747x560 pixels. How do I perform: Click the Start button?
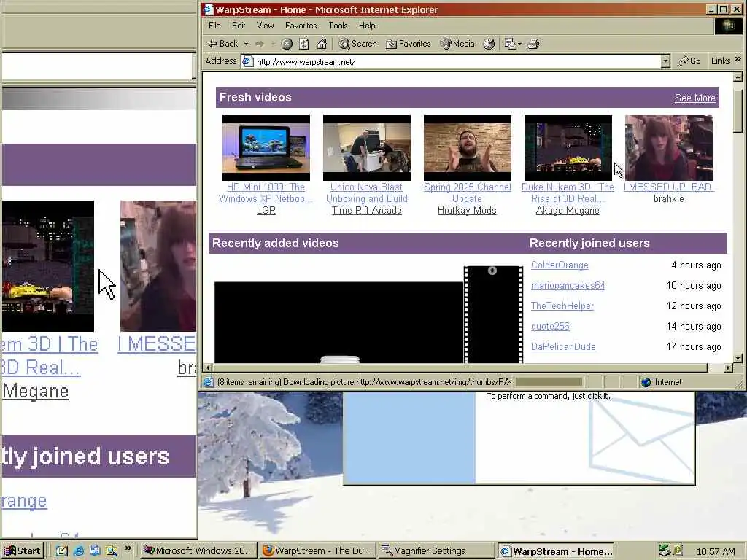point(23,551)
